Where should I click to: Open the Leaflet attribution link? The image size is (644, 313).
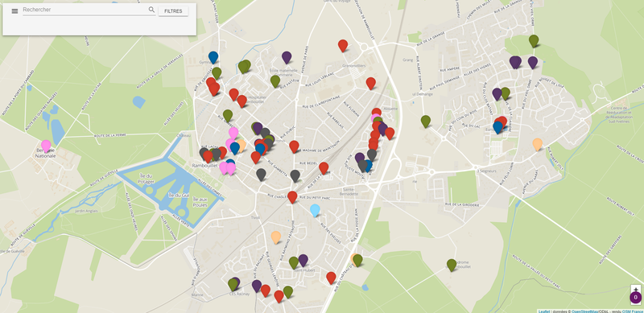coord(544,311)
